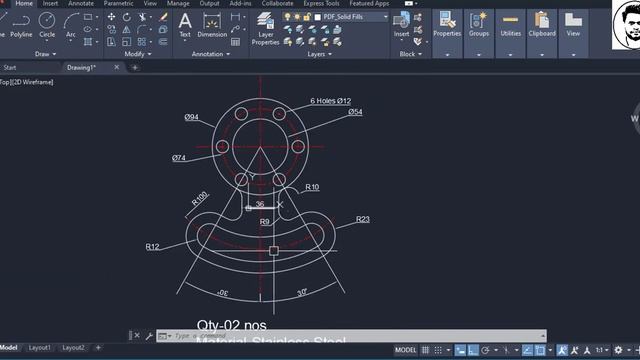Open annotation scale 1:1 dropdown
Screen dimensions: 640x360
tap(602, 350)
